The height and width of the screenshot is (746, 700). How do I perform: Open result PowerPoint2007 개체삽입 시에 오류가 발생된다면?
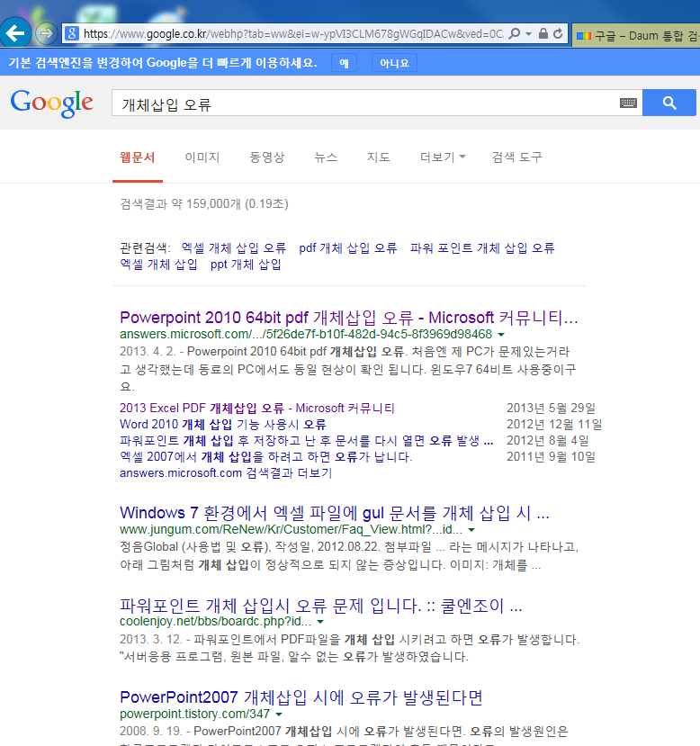pyautogui.click(x=301, y=697)
